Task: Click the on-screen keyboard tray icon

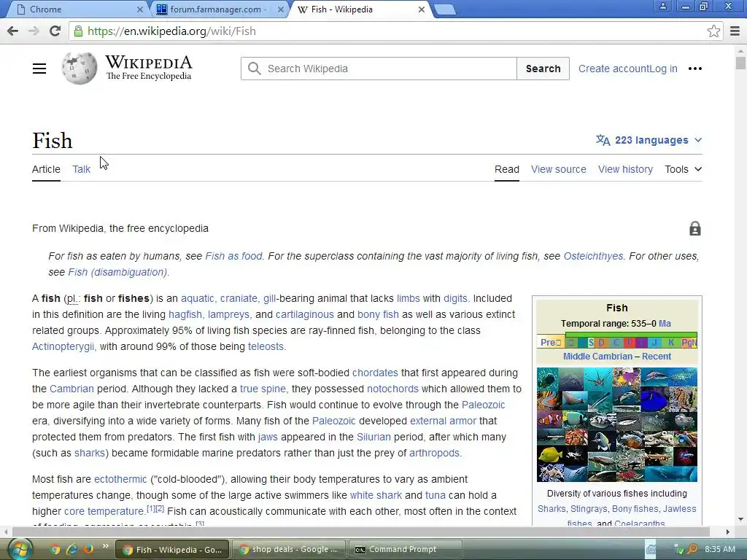Action: [x=651, y=550]
